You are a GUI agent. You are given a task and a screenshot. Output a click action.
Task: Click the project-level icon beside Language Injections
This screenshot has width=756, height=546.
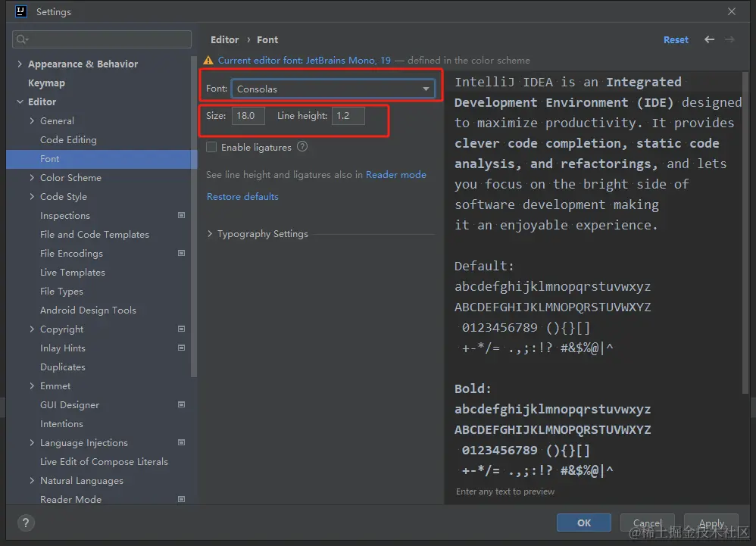tap(181, 442)
